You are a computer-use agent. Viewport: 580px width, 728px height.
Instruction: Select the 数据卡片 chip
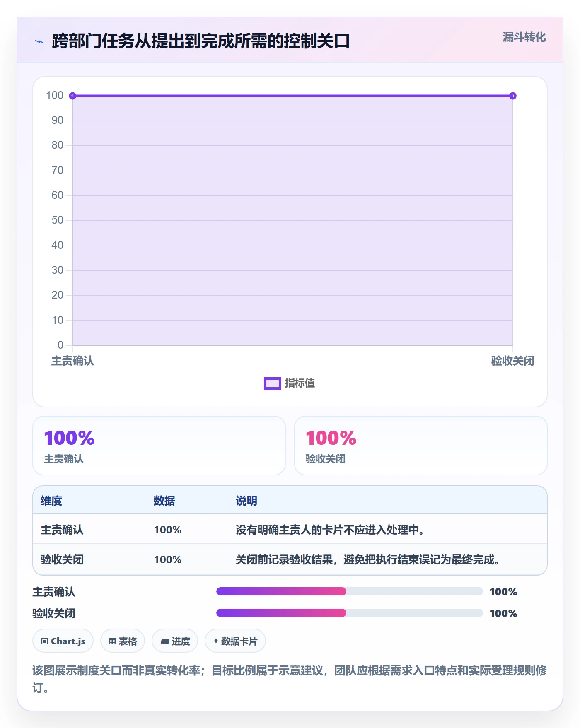(x=235, y=641)
